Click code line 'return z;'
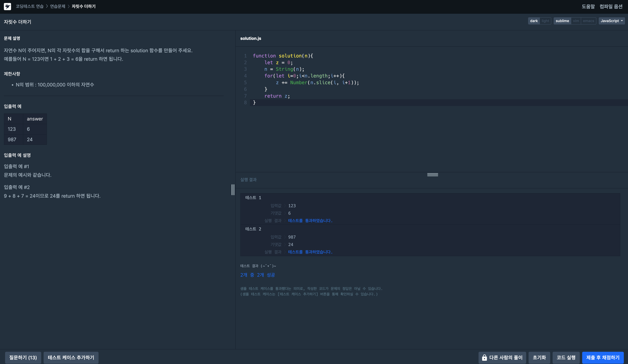 tap(277, 96)
